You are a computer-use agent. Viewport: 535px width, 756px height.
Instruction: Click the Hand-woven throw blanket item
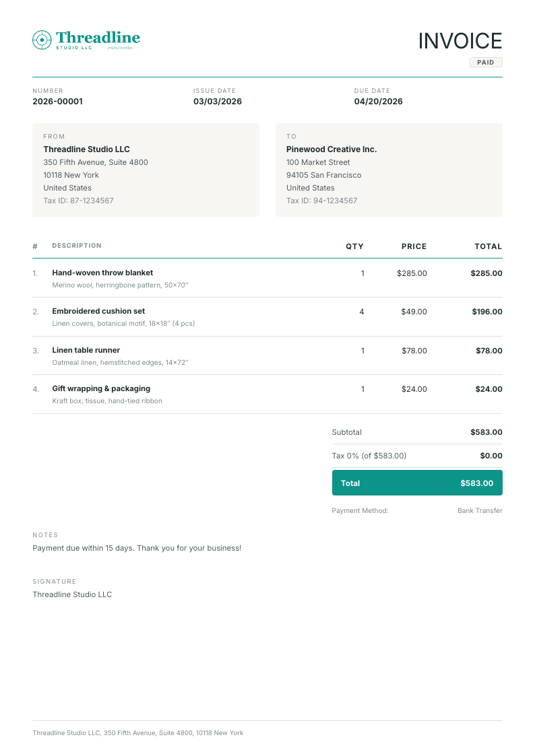[102, 273]
